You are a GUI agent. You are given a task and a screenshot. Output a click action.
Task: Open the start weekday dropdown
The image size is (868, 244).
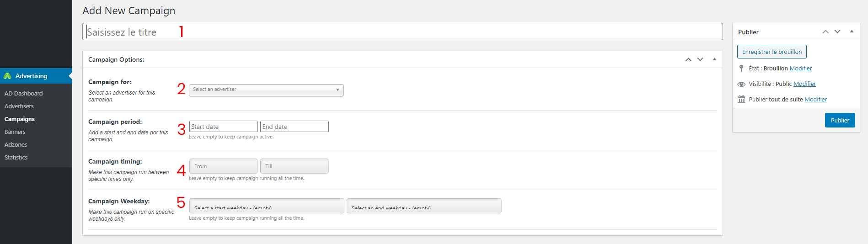(x=267, y=206)
